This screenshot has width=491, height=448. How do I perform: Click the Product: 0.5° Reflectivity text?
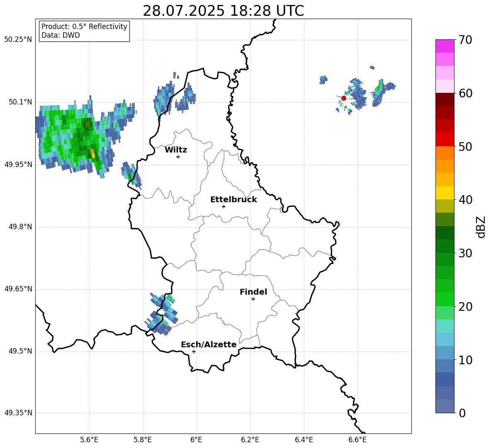click(84, 26)
